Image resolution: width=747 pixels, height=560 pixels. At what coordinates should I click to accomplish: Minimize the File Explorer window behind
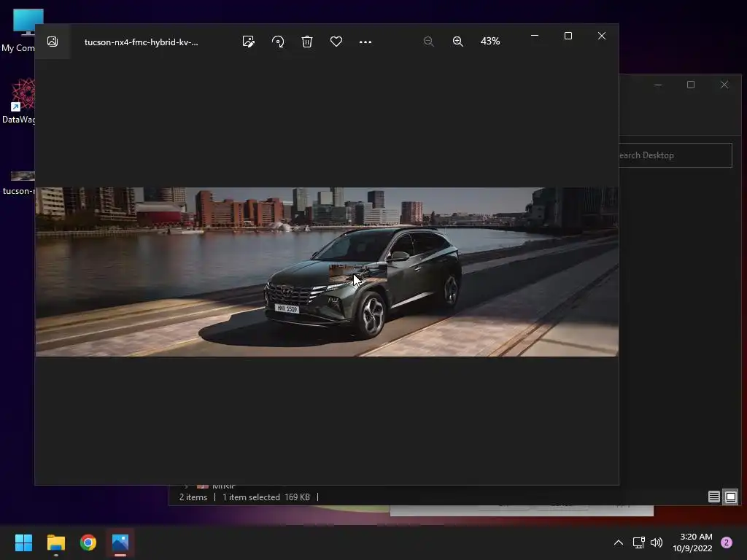pos(658,85)
